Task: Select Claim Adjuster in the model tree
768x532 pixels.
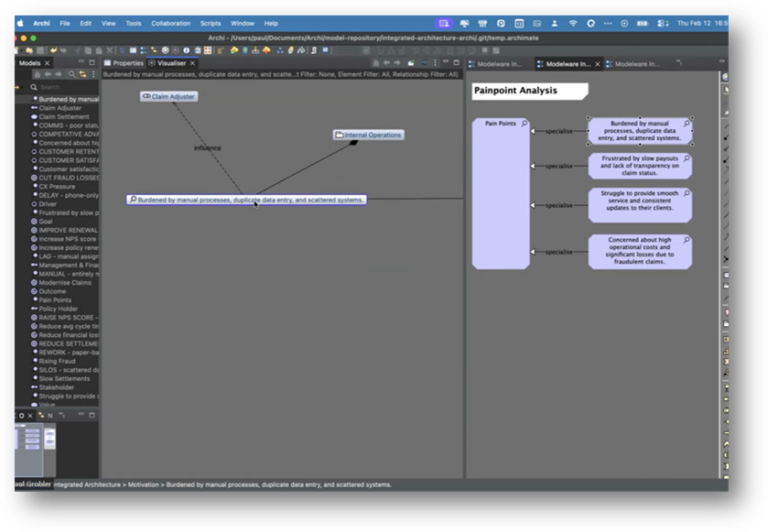Action: click(x=60, y=108)
